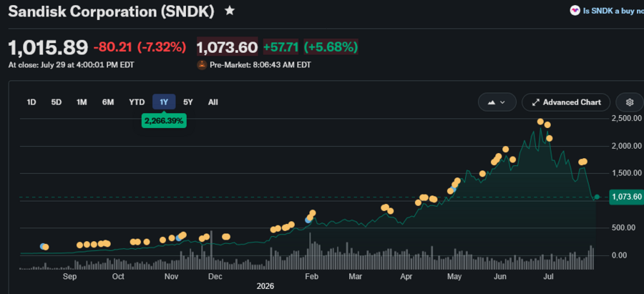
Task: Open "Is SNDK a buy now" link
Action: tap(613, 11)
